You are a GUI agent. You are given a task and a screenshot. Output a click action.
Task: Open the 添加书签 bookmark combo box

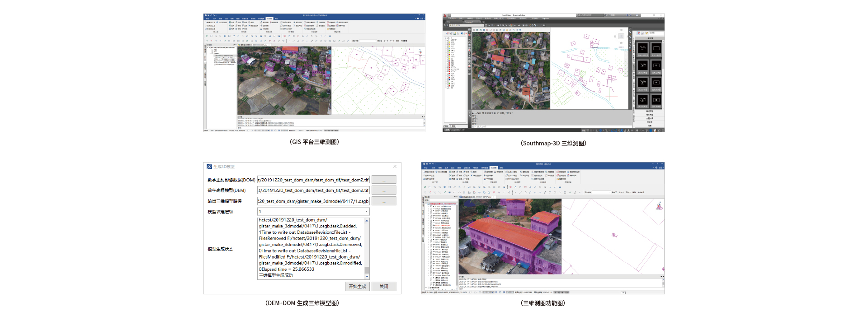pyautogui.click(x=601, y=192)
